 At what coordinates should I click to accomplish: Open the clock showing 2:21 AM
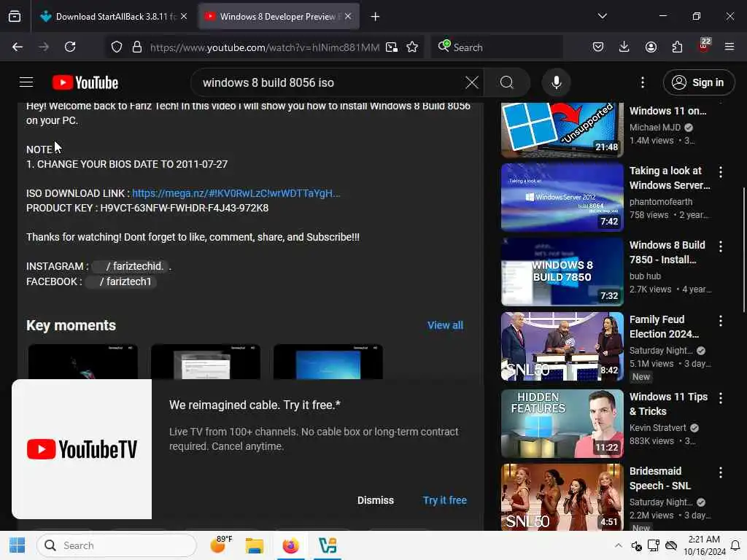704,545
